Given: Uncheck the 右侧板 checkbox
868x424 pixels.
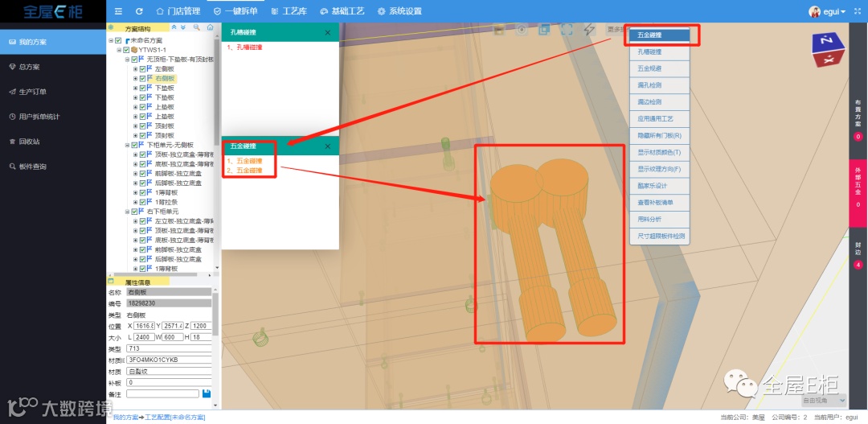Looking at the screenshot, I should [143, 79].
